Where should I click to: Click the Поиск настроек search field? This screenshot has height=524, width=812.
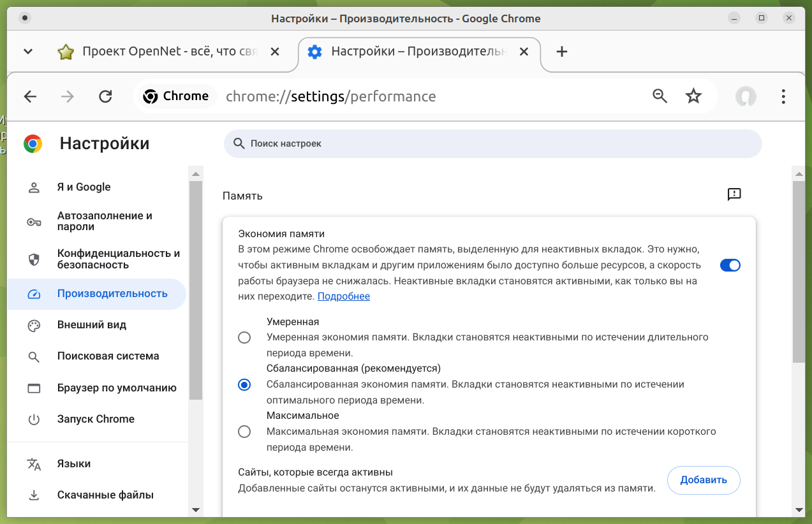[x=492, y=144]
